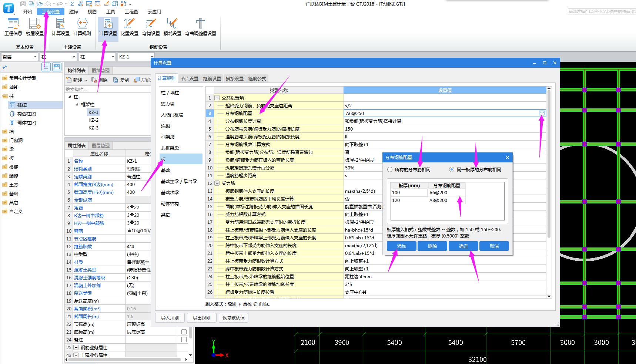Click 删除 button in 分布钢筋配置 dialog

pyautogui.click(x=432, y=246)
